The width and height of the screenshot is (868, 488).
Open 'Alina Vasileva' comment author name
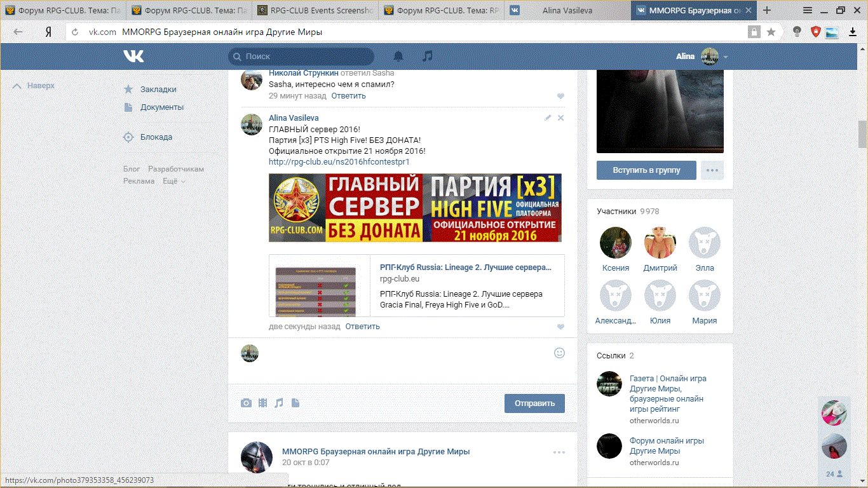[x=294, y=118]
